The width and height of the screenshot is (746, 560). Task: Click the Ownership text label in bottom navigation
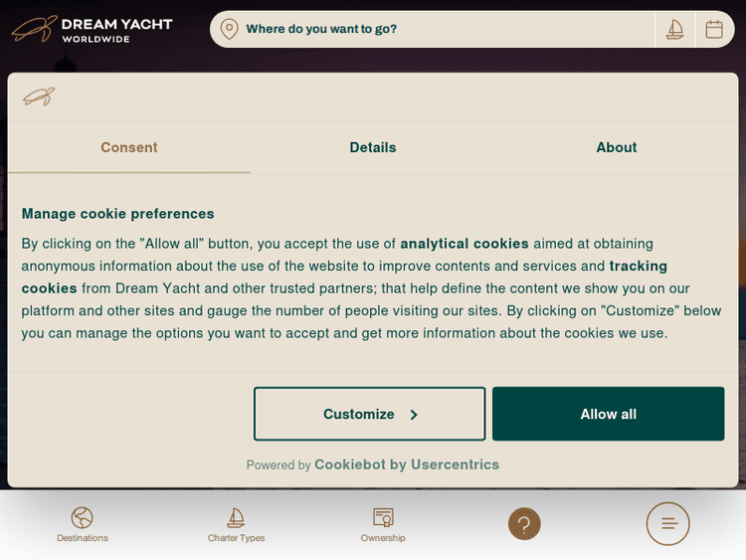pyautogui.click(x=383, y=538)
